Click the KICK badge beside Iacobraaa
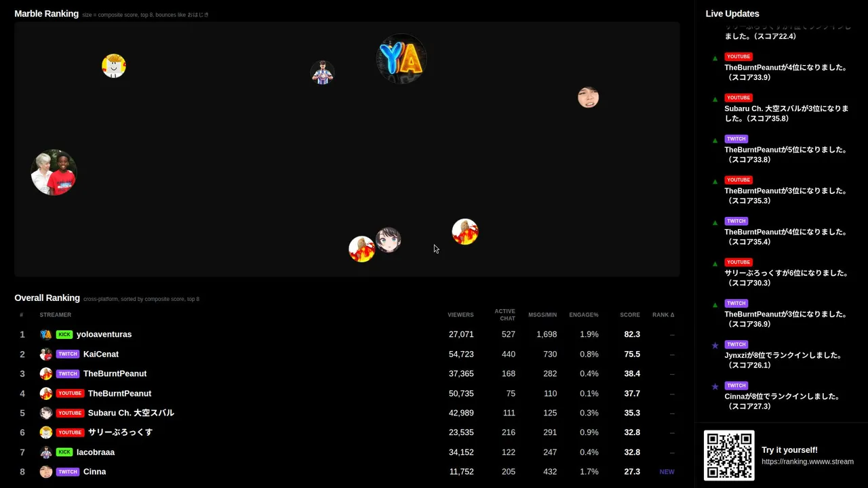Viewport: 868px width, 488px height. (x=64, y=452)
